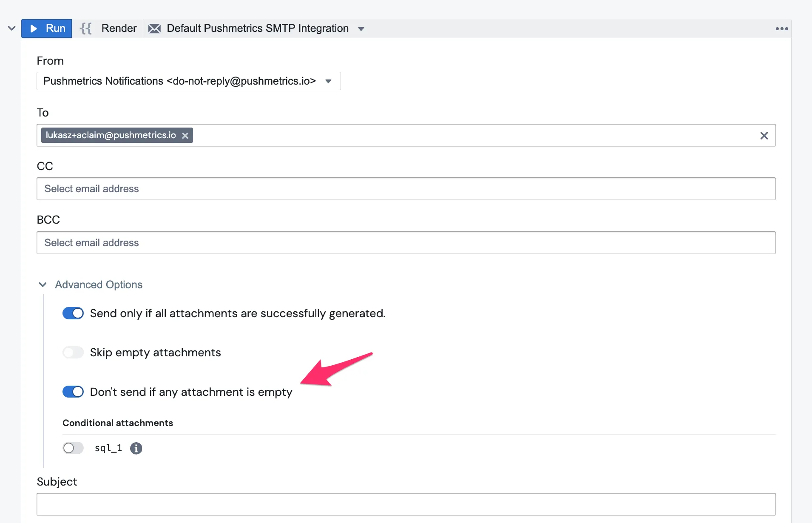The width and height of the screenshot is (812, 523).
Task: Click the CC email address field
Action: click(406, 189)
